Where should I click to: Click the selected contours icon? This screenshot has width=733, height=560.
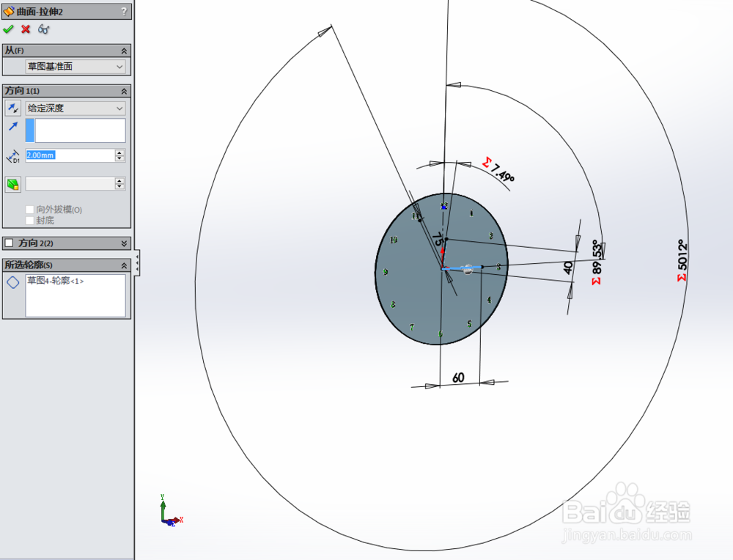click(13, 282)
